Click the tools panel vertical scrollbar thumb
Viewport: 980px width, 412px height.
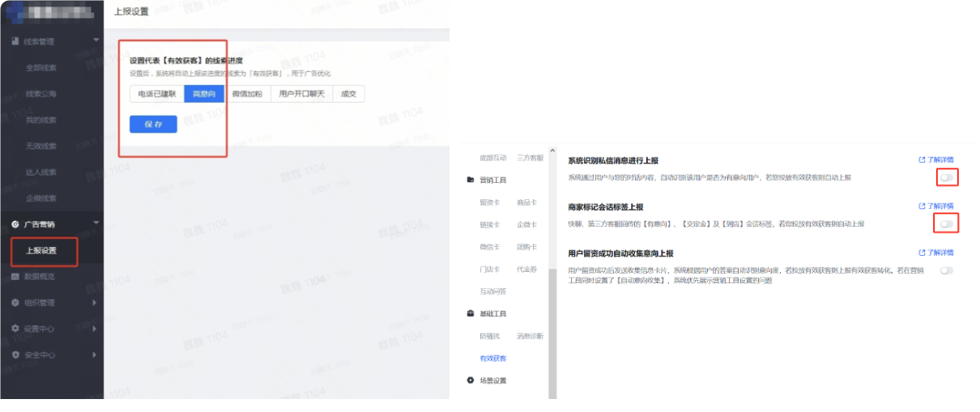pos(552,333)
